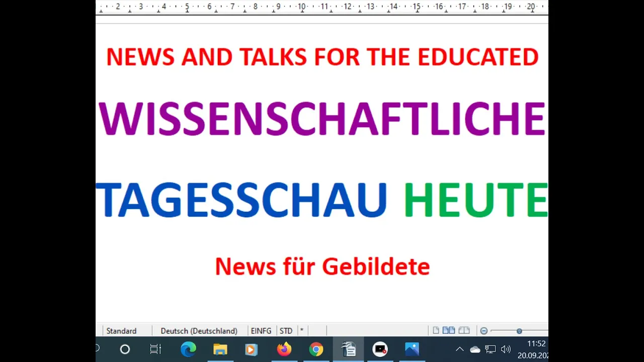Click the heading NEWS AND TALKS FOR THE EDUCATED
This screenshot has height=362, width=644.
pos(322,57)
